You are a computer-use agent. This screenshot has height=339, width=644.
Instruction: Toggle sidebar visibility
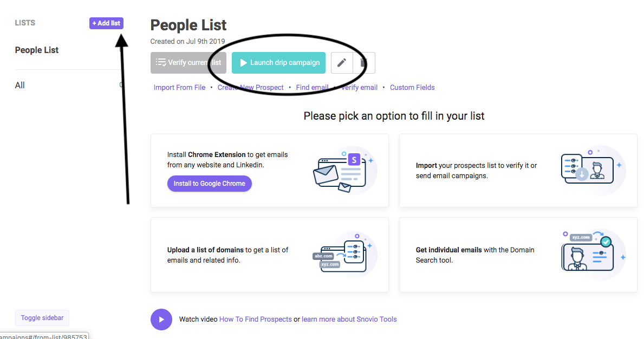[42, 318]
